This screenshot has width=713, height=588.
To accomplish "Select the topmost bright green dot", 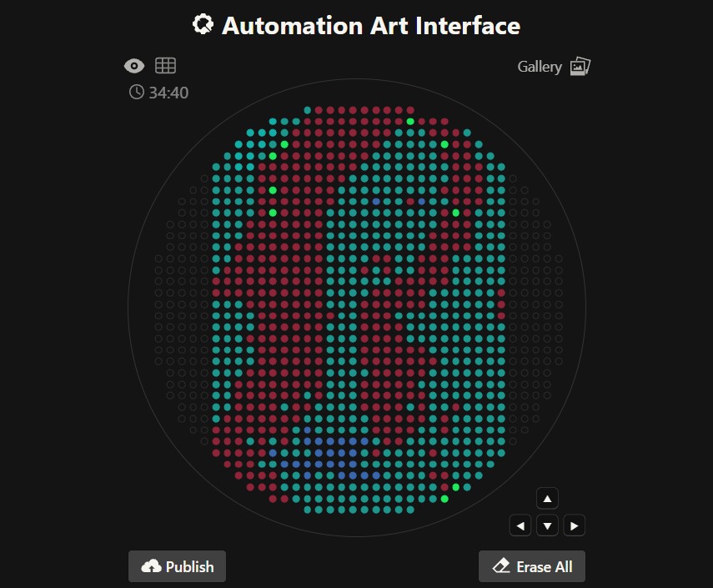I will coord(410,122).
